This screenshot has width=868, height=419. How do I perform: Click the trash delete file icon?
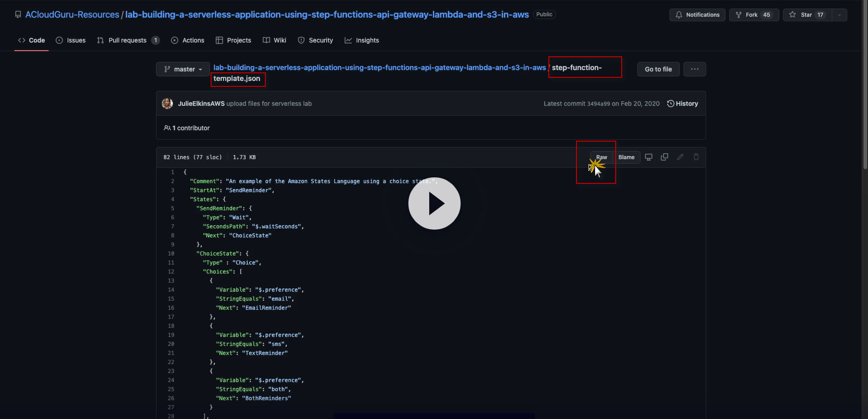pos(696,157)
